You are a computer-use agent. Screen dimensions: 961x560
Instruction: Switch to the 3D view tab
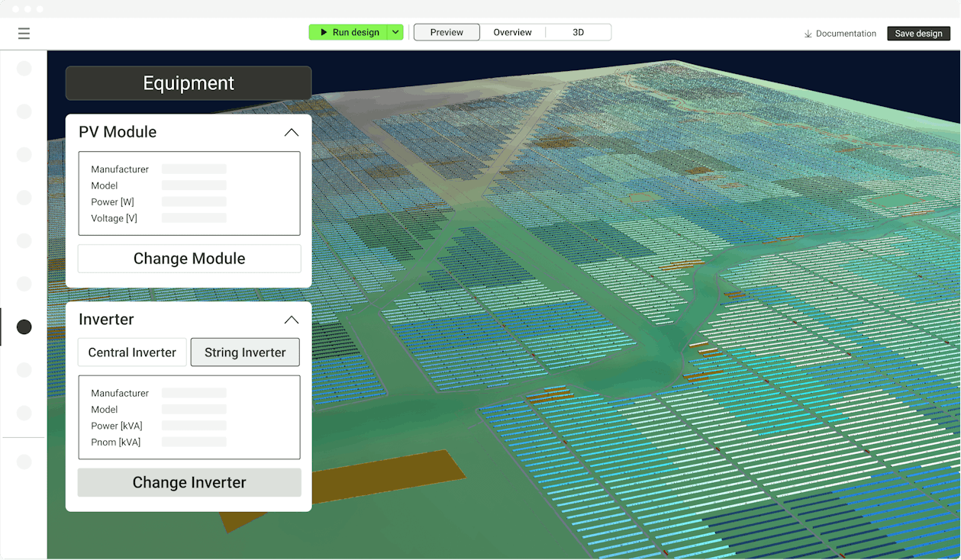[578, 32]
